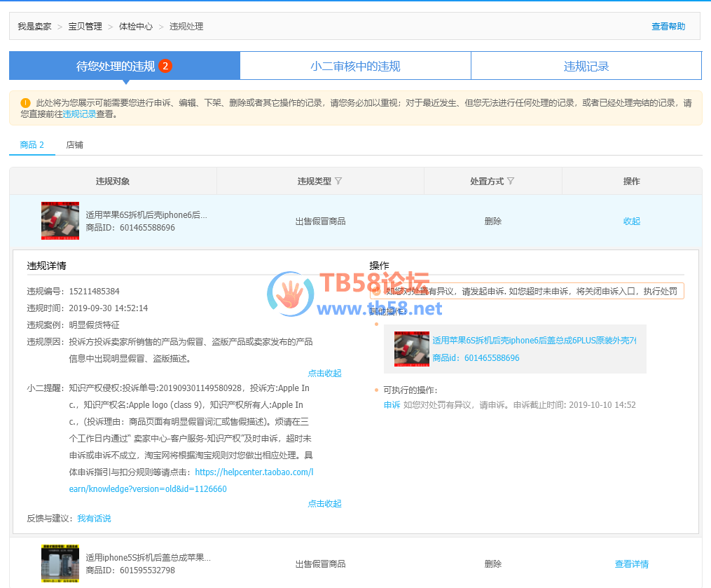Click the iPhone 6S shell product thumbnail in table row
711x588 pixels.
60,221
